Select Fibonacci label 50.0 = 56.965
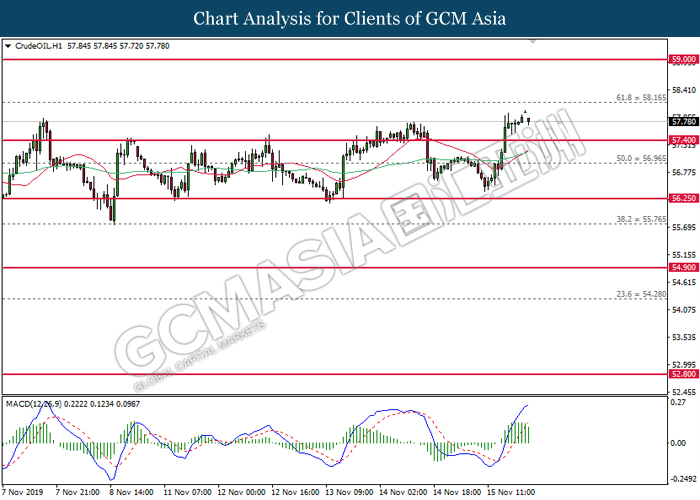Image resolution: width=700 pixels, height=500 pixels. tap(641, 158)
